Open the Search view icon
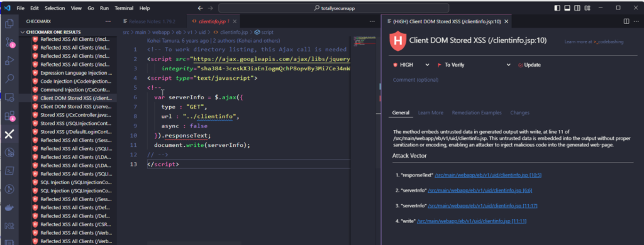 coord(9,79)
